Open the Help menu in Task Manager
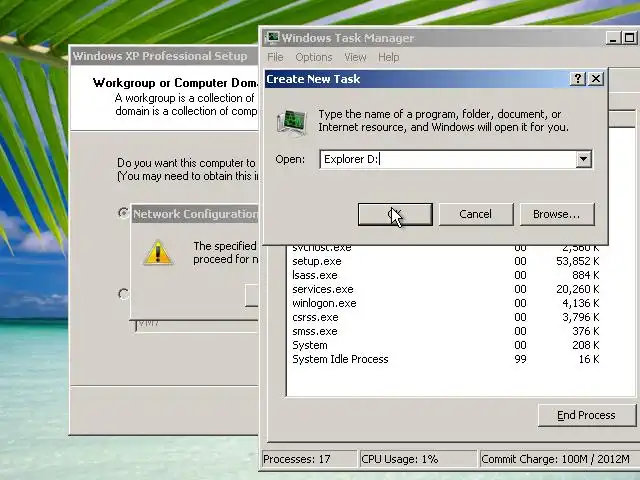 pyautogui.click(x=389, y=57)
